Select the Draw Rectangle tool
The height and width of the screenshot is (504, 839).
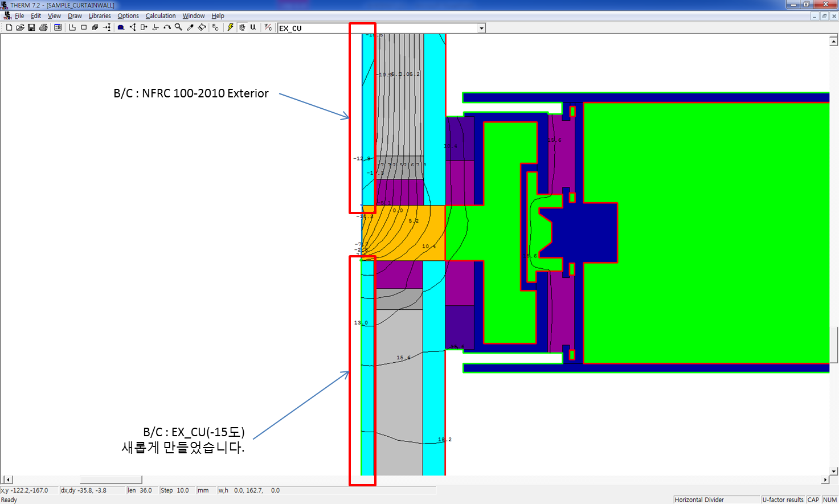point(84,27)
